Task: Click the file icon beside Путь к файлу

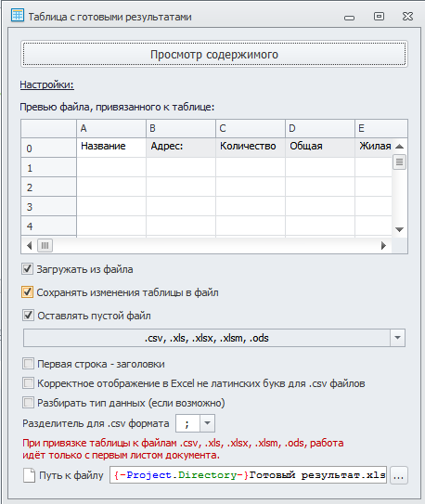Action: pos(30,475)
